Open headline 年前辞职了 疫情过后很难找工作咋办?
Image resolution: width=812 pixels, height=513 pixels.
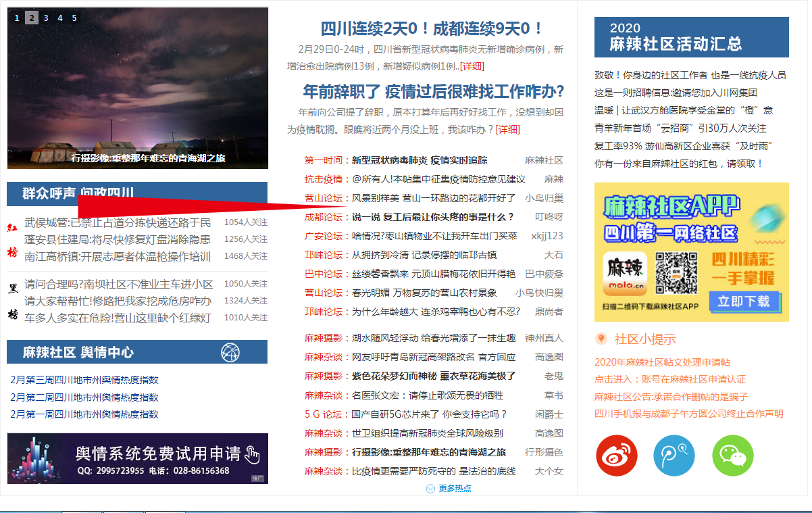click(433, 91)
